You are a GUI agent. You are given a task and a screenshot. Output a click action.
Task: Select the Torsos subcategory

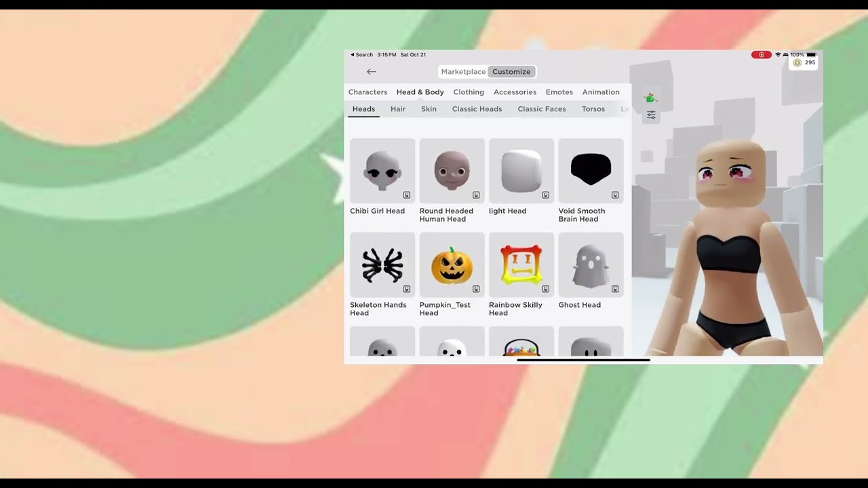click(x=593, y=109)
